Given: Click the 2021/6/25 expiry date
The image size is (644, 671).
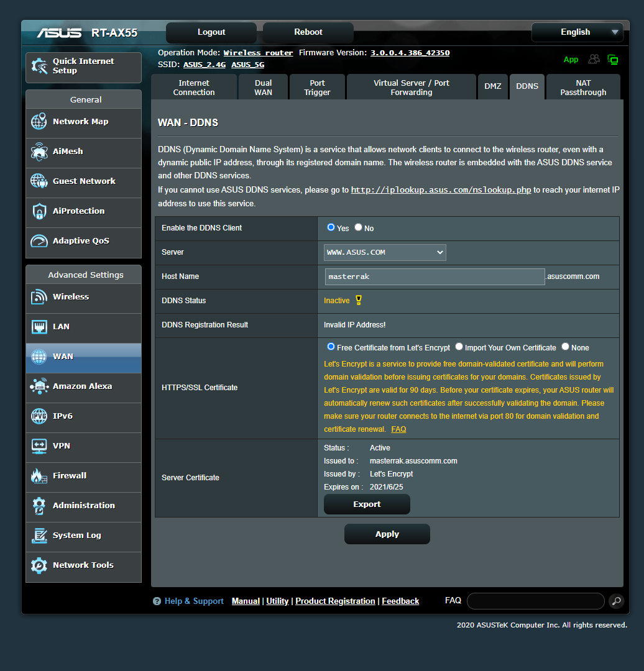Looking at the screenshot, I should tap(386, 487).
